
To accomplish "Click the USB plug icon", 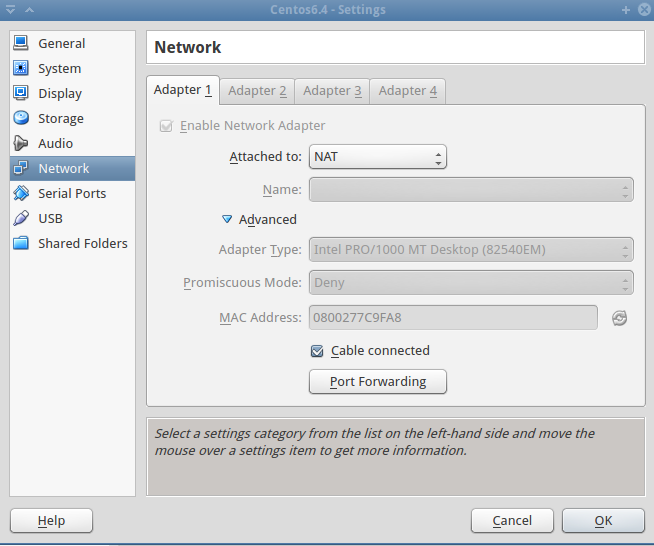I will pos(21,218).
